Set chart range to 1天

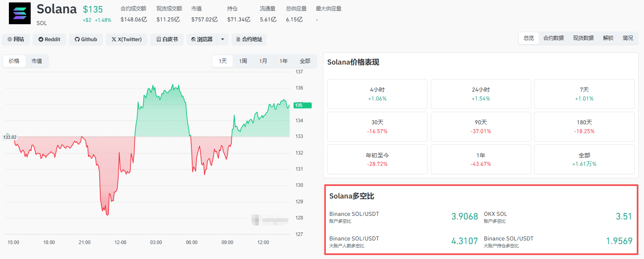coord(223,61)
